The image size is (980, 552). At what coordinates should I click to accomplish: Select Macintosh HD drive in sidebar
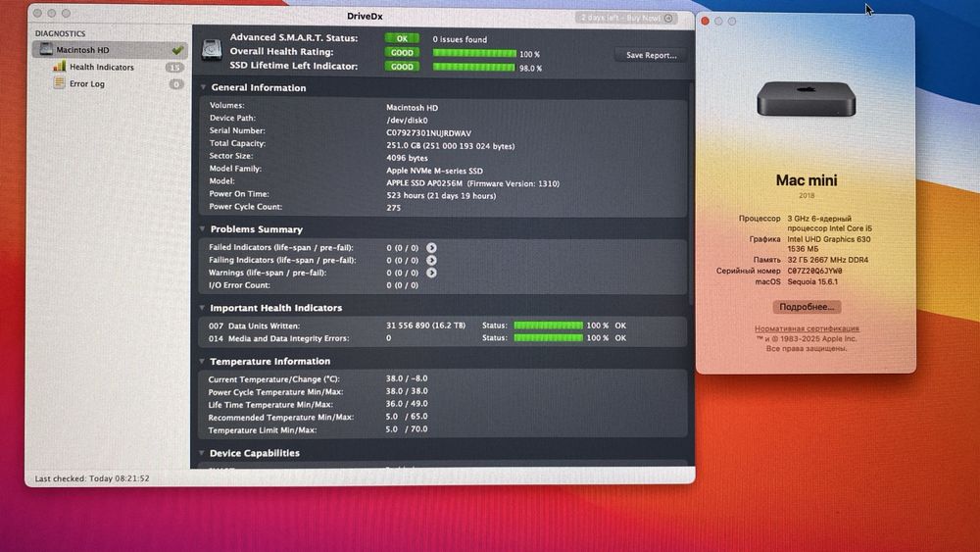pyautogui.click(x=110, y=49)
